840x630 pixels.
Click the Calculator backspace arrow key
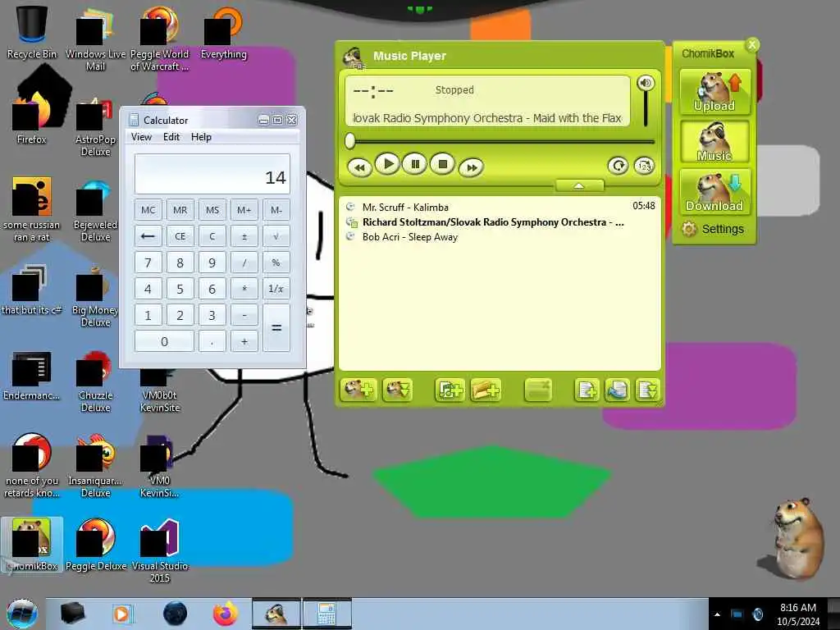click(148, 236)
